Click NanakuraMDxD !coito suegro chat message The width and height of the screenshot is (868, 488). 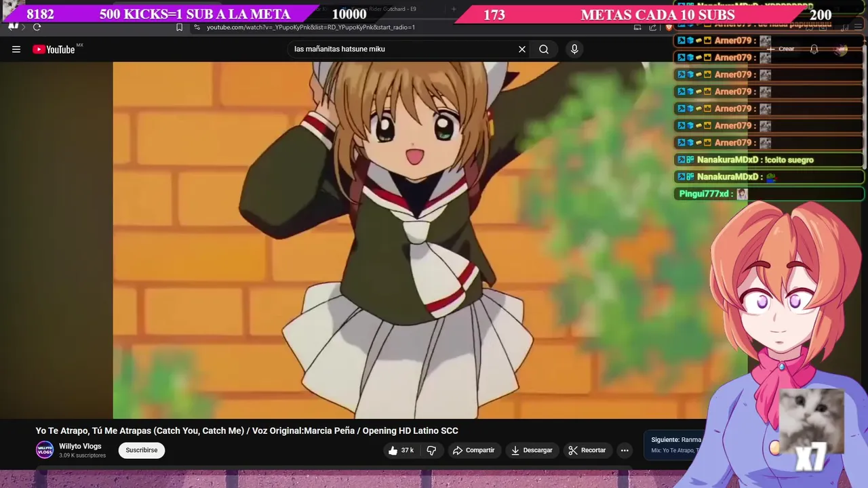pyautogui.click(x=770, y=160)
